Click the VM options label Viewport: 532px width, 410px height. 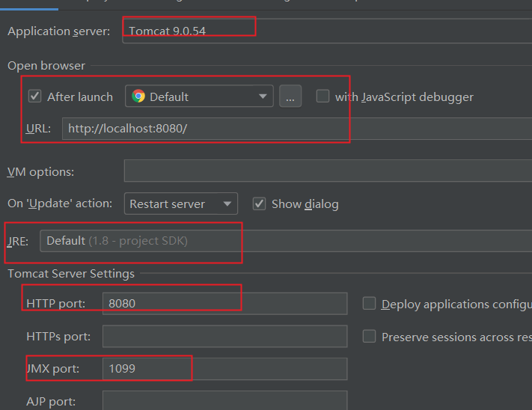point(40,171)
